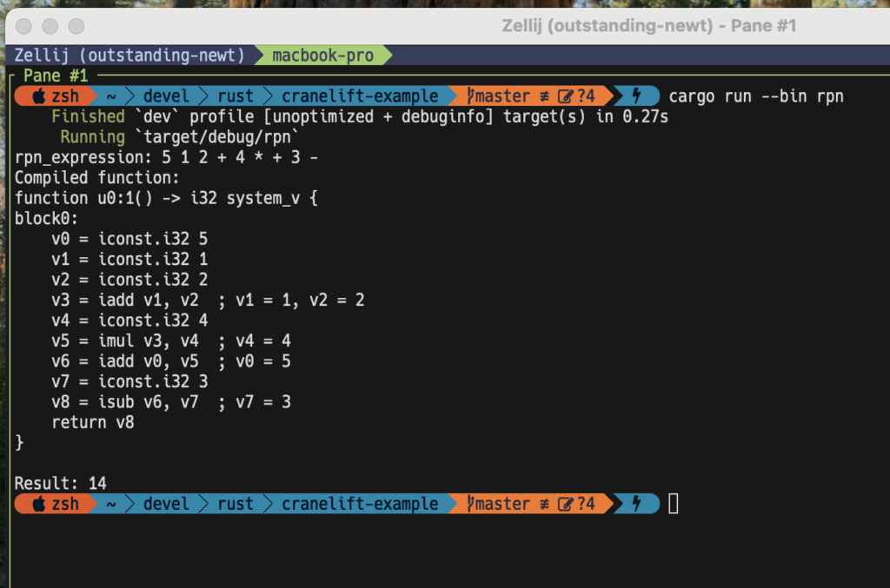This screenshot has height=588, width=890.
Task: Click the pencil edit icon in the bottom prompt
Action: 565,504
